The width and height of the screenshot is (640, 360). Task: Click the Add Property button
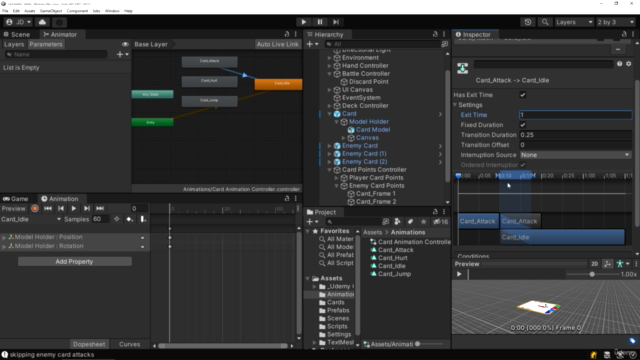[74, 262]
